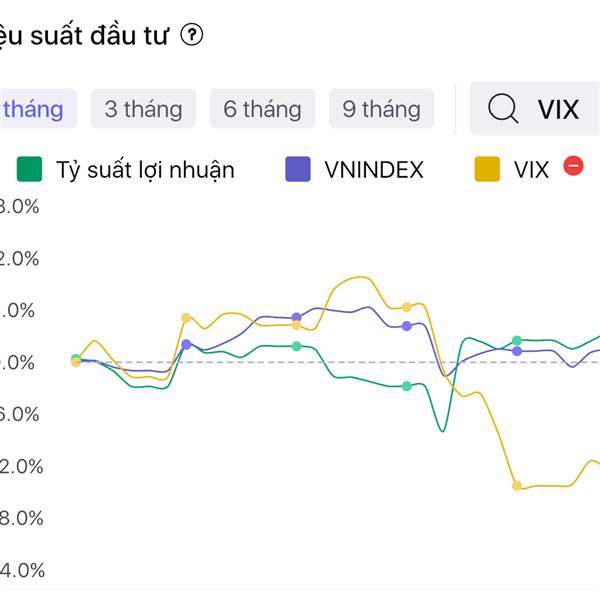The width and height of the screenshot is (600, 600).
Task: Select the 3 tháng period tab
Action: (143, 108)
